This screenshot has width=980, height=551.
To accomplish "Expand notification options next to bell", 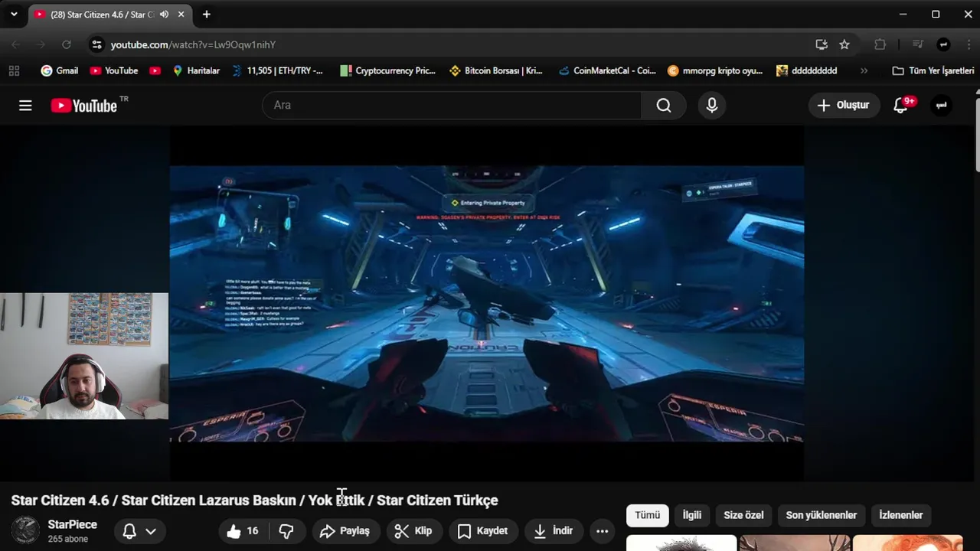I will pyautogui.click(x=151, y=531).
